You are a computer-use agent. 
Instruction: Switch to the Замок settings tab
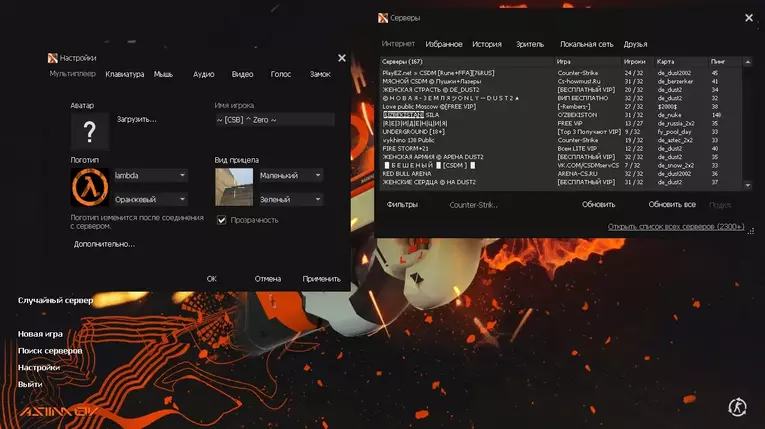[x=320, y=74]
